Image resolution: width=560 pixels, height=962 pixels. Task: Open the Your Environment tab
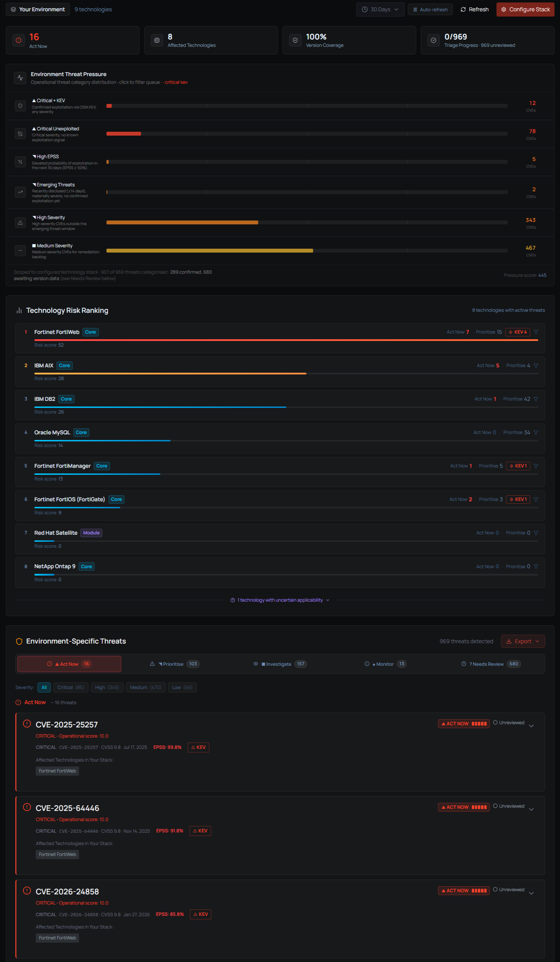38,10
